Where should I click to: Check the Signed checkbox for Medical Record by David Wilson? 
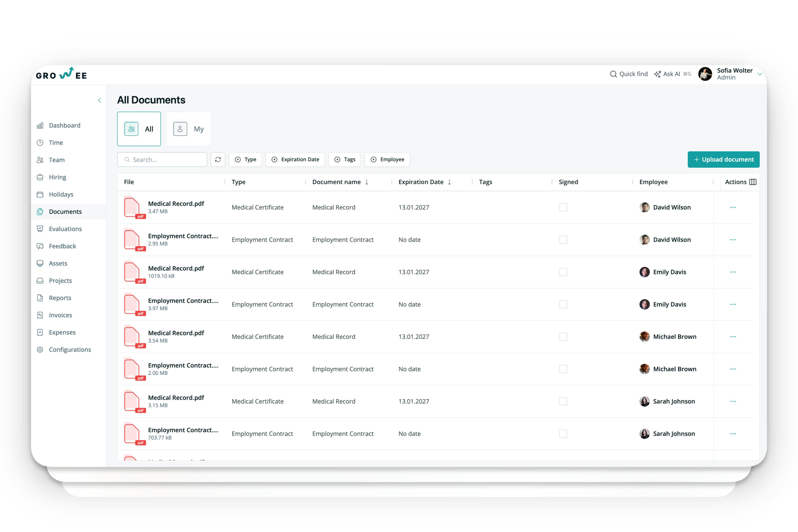(563, 207)
